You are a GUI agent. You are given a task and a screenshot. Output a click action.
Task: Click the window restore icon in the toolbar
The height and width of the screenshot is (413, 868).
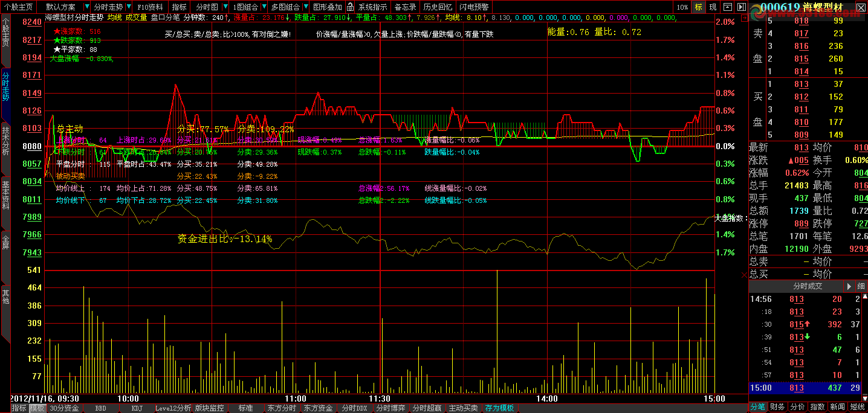tap(727, 7)
